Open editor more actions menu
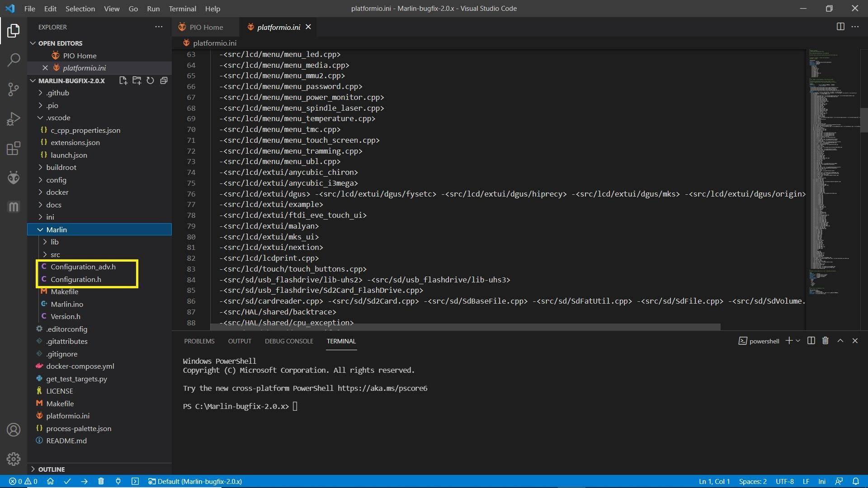 [x=855, y=27]
